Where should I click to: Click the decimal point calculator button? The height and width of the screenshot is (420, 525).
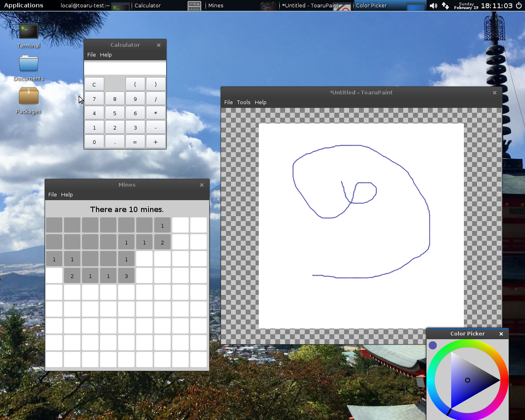coord(115,142)
